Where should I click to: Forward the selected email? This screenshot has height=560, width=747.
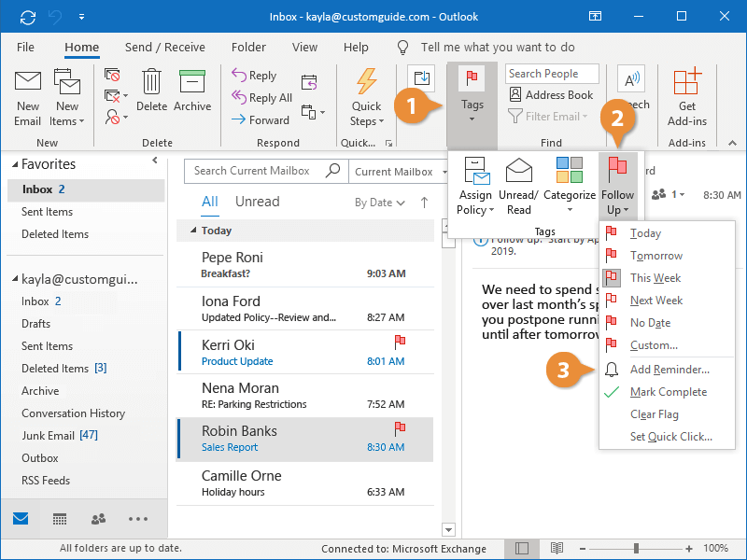pyautogui.click(x=261, y=119)
